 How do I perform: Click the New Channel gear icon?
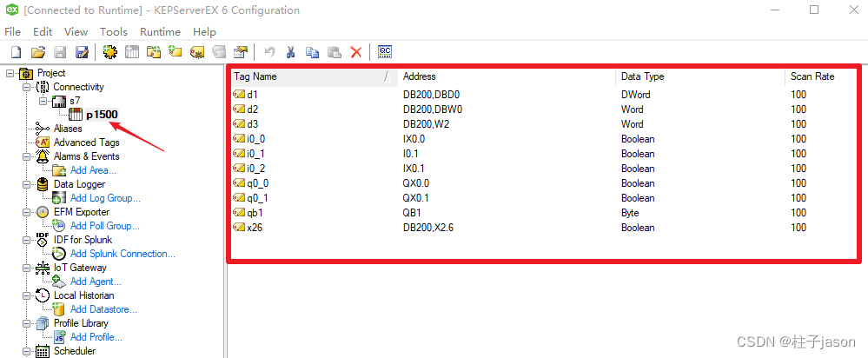click(110, 52)
